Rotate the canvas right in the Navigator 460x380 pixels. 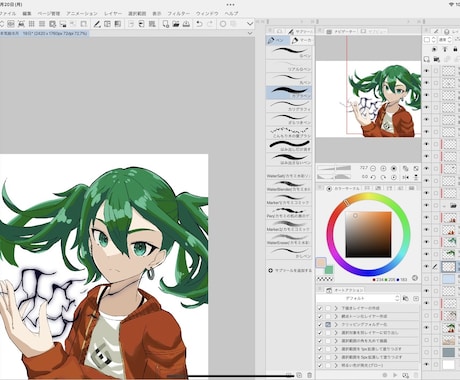click(x=383, y=177)
